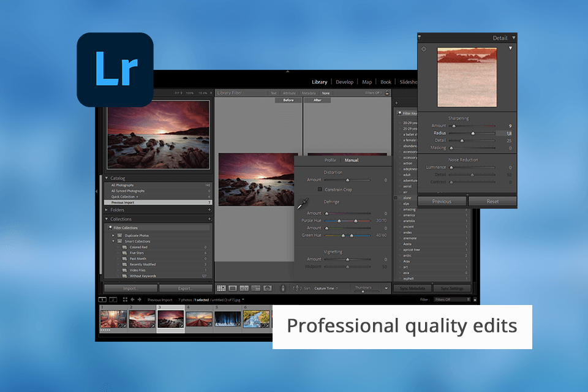Select the Previous Import catalog row

coord(158,202)
